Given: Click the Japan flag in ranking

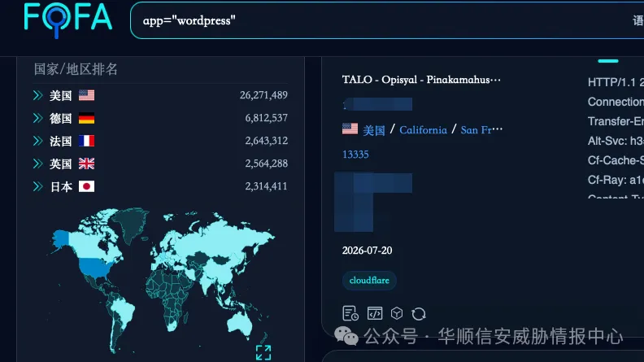Looking at the screenshot, I should pos(86,186).
